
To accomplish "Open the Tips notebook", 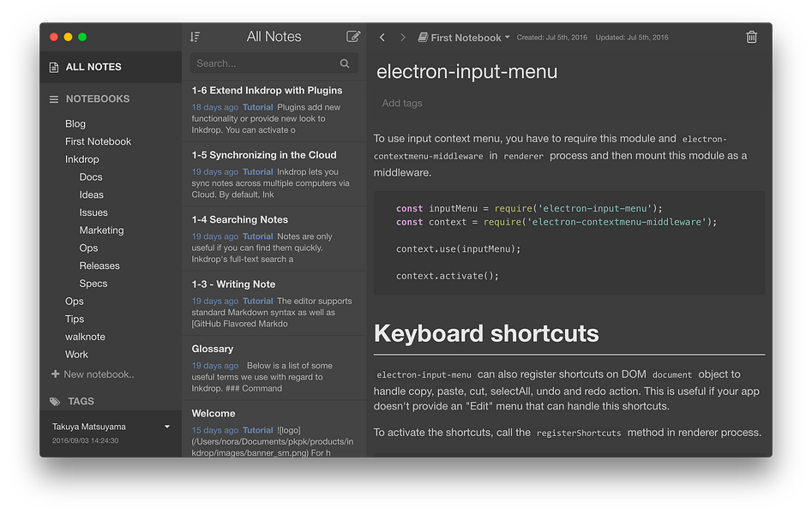I will [75, 319].
